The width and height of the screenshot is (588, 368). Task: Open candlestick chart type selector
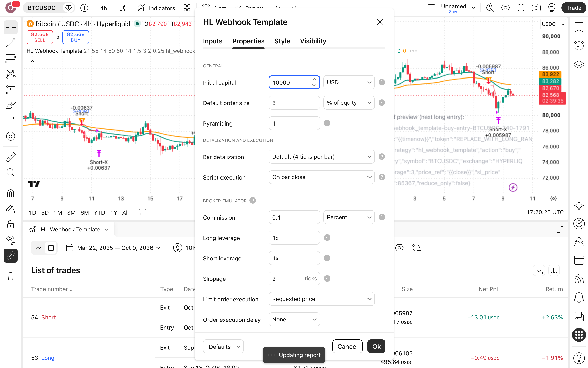click(123, 8)
